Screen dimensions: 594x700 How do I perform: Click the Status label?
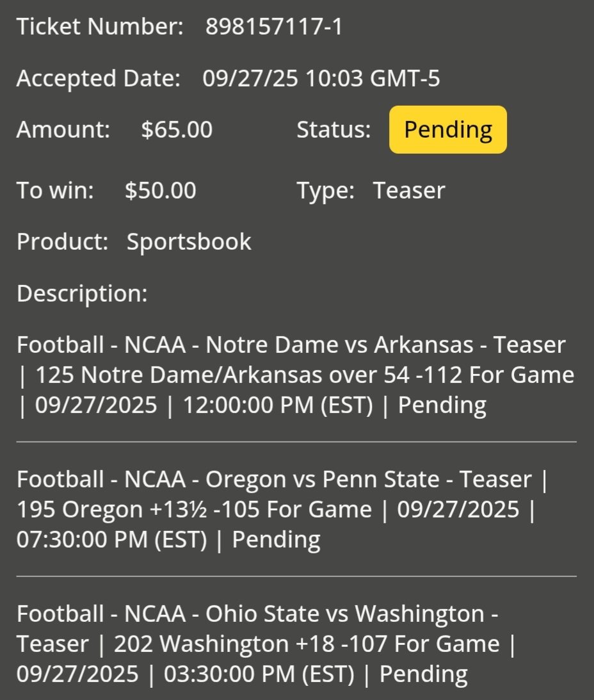tap(334, 129)
